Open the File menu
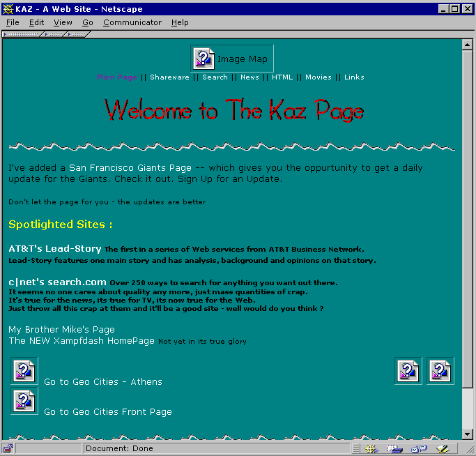476x456 pixels. (13, 22)
